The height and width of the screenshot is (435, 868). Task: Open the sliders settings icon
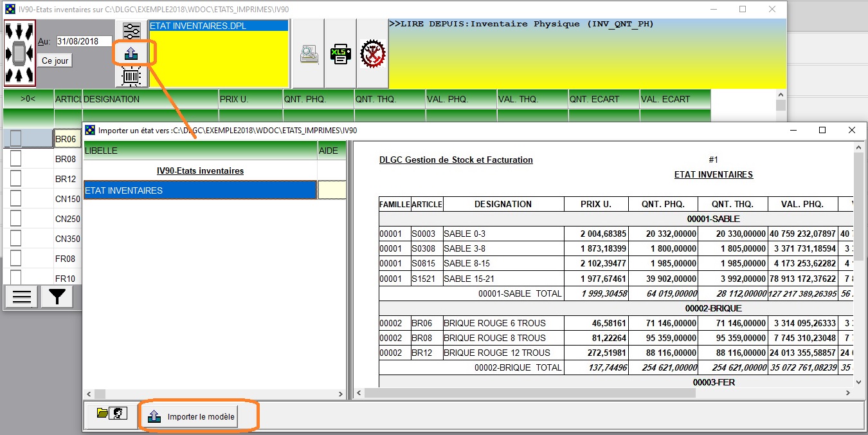(x=131, y=32)
